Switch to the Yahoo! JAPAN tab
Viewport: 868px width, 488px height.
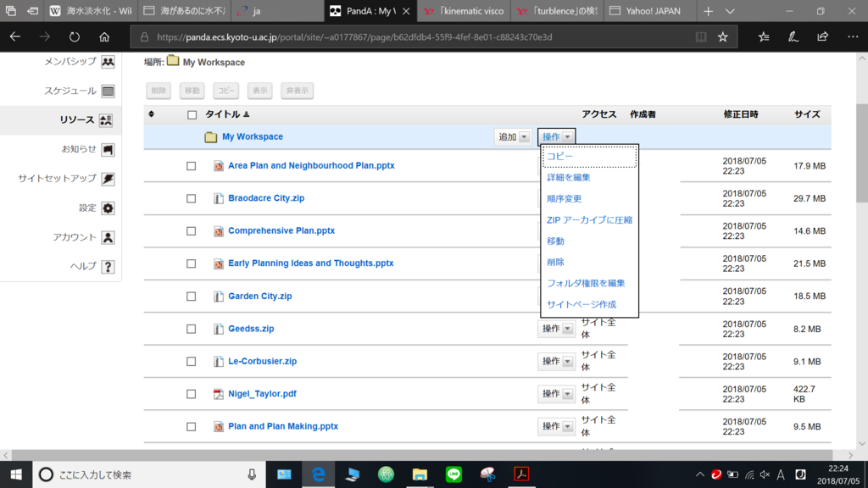point(650,11)
